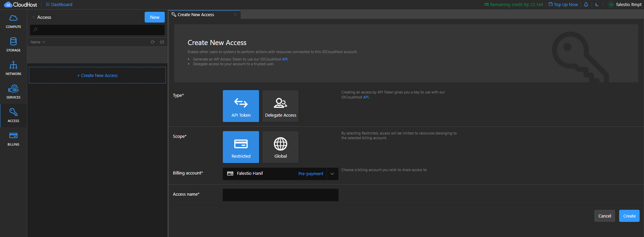Open the Services section

tap(13, 92)
